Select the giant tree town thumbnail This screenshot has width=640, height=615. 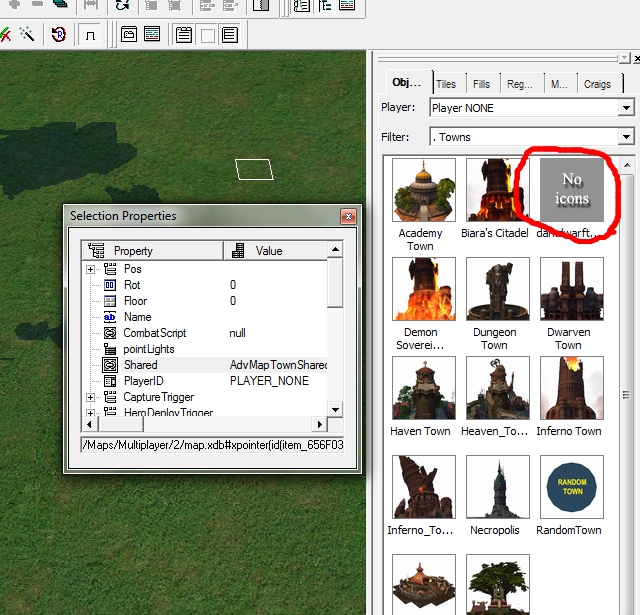tap(498, 584)
